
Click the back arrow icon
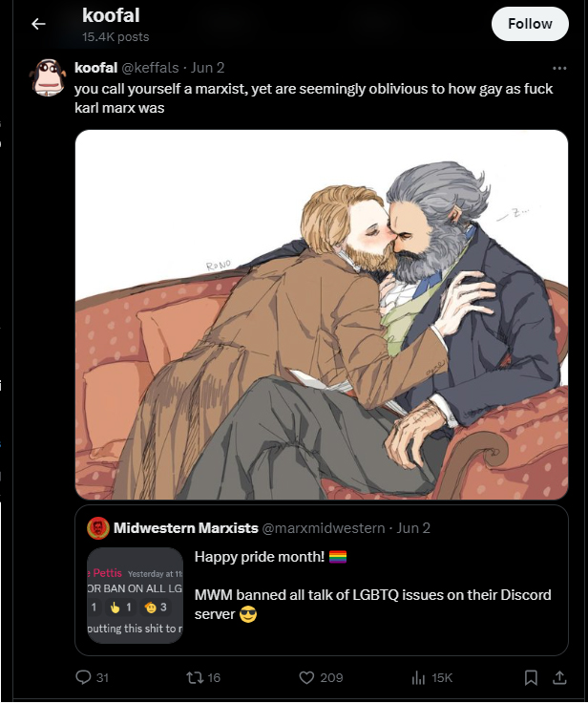click(x=38, y=24)
